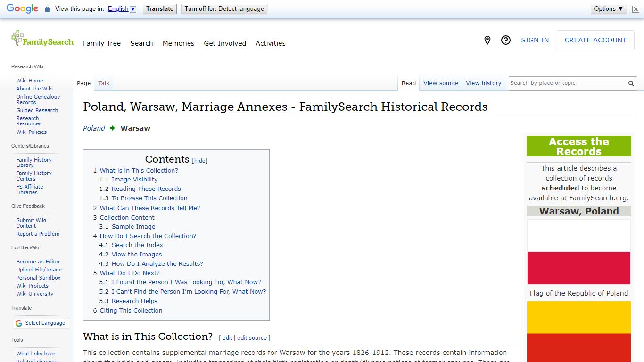Click Submit Wiki Content
This screenshot has width=644, height=362.
coord(31,223)
